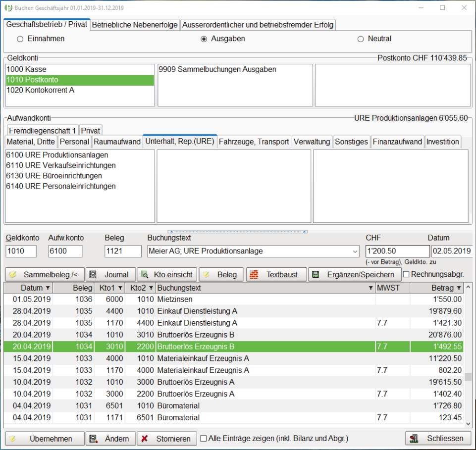Viewport: 476px width, 450px height.
Task: Cancel booking with Stornieren
Action: pyautogui.click(x=166, y=439)
